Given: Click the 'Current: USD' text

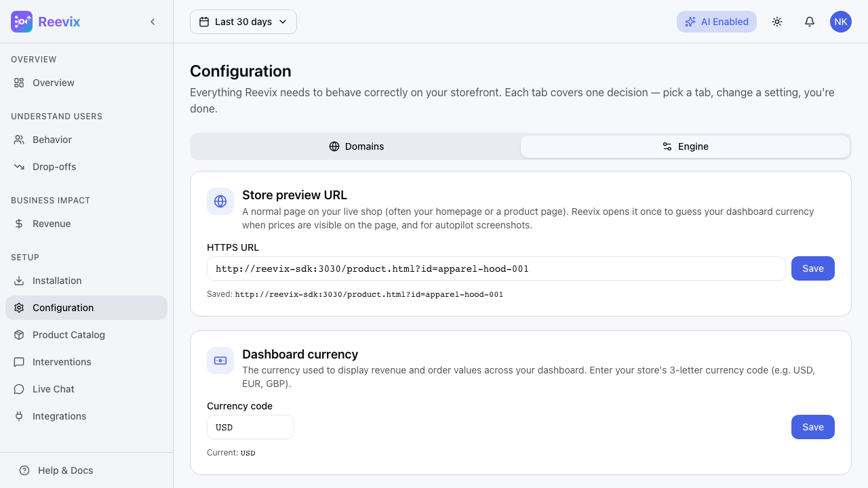Looking at the screenshot, I should (x=231, y=453).
